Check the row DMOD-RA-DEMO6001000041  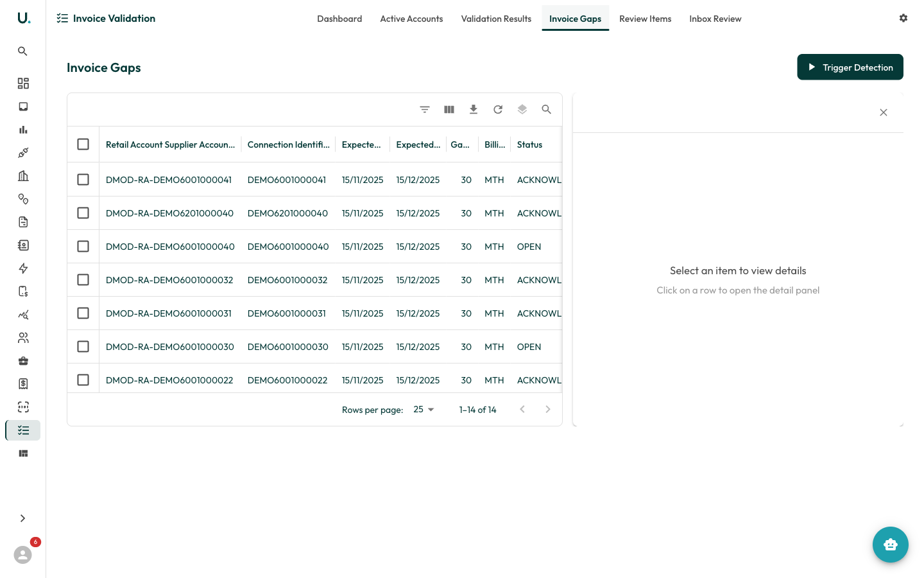click(x=83, y=179)
